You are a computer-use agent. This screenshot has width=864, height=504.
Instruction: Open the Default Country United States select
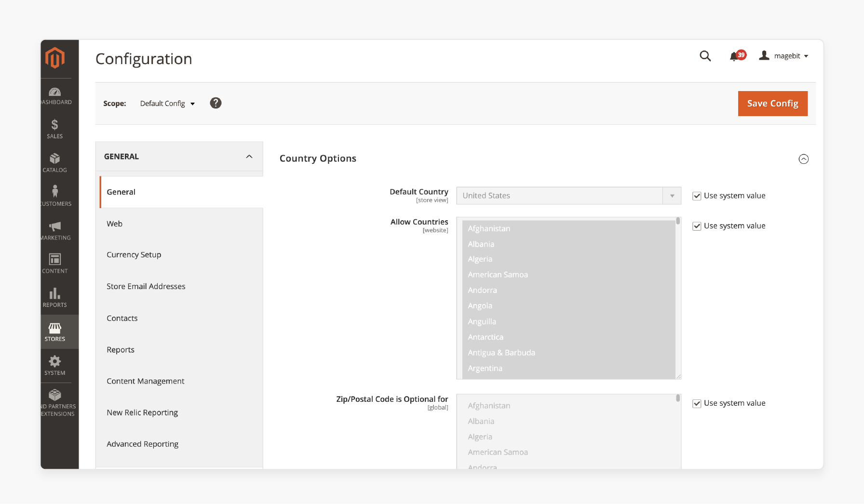(569, 196)
